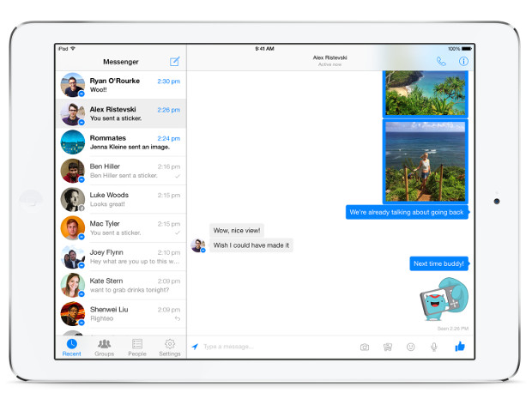
Task: Tap the blue monster sticker
Action: click(444, 299)
